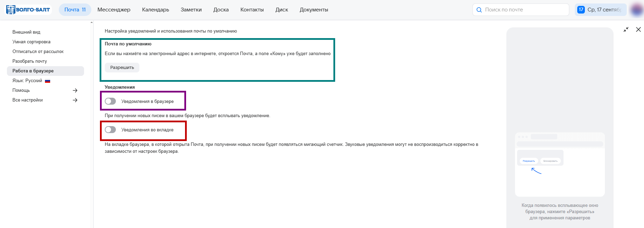Viewport: 644px width, 228px height.
Task: Enable Уведомления во вкладке switch
Action: click(x=110, y=130)
